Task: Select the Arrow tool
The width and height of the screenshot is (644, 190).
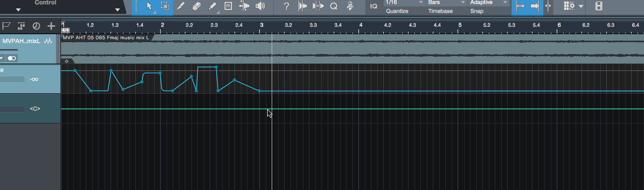Action: [x=150, y=6]
